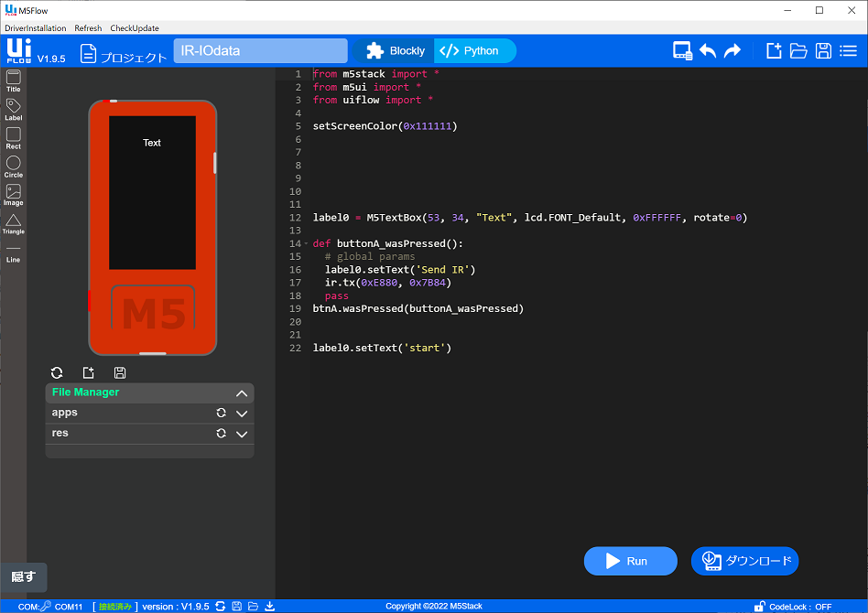Click the status bar save icon
868x613 pixels.
click(237, 607)
